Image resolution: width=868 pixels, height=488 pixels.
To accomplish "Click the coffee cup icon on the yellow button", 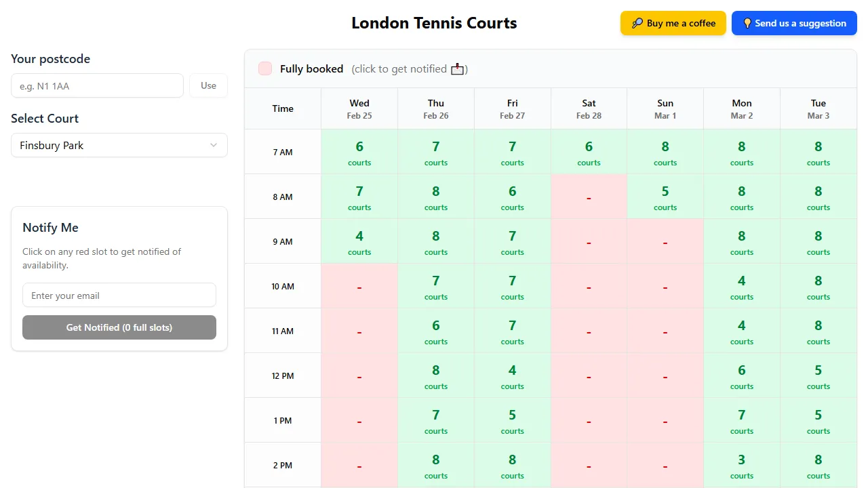I will [636, 22].
